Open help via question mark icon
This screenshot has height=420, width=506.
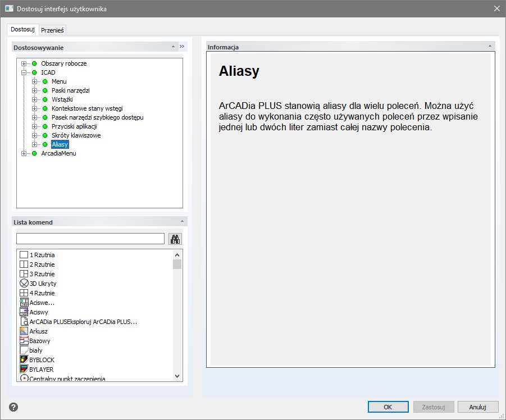pyautogui.click(x=13, y=407)
